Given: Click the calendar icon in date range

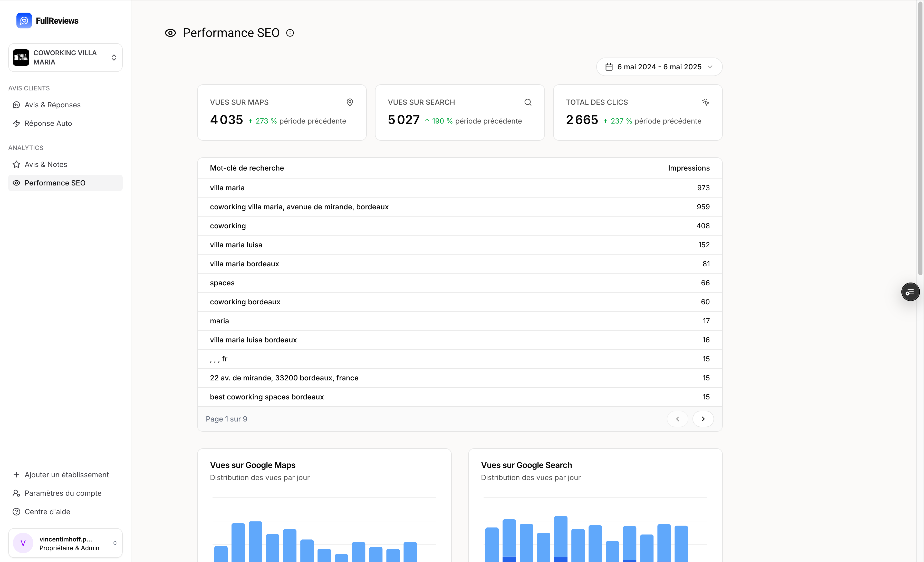Looking at the screenshot, I should click(609, 67).
